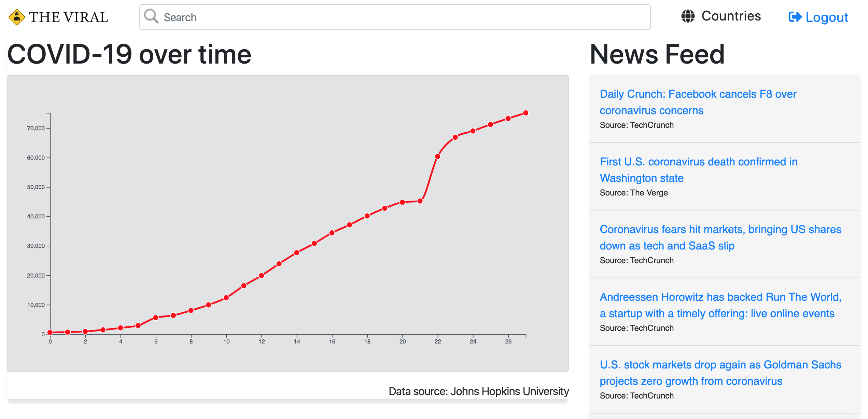Open Goldman Sachs zero growth article

[720, 373]
